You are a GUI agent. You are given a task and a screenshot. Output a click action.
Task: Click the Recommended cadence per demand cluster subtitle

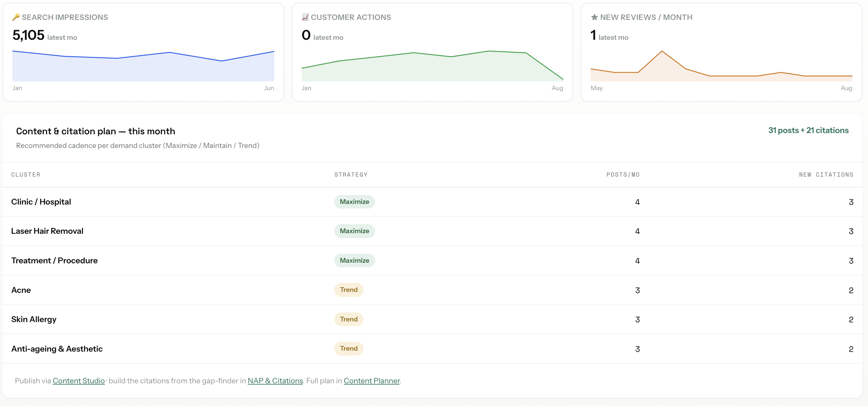pos(138,146)
